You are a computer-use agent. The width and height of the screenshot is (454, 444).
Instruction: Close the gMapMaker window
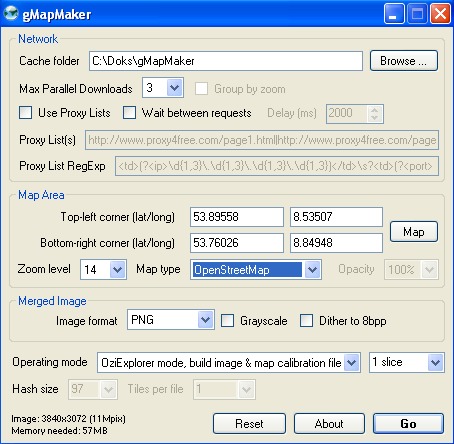coord(440,14)
